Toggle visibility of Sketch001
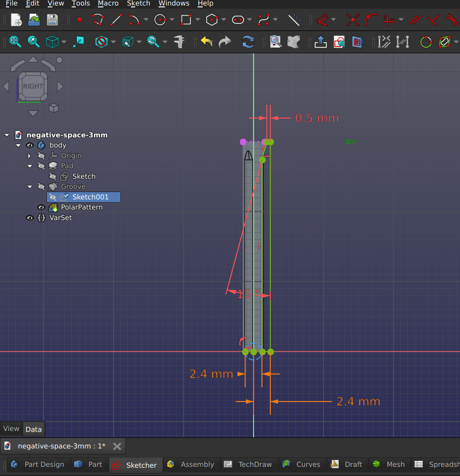Screen dimensions: 460x476 (x=53, y=197)
